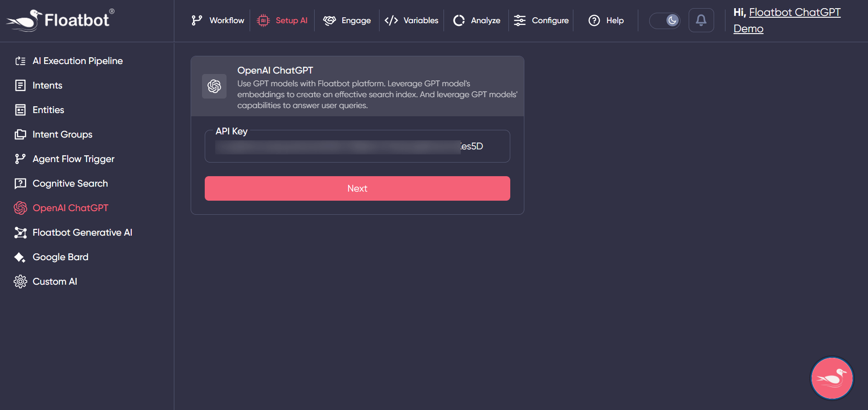Click the Floatbot ChatGPT Demo link
868x410 pixels.
coord(794,13)
